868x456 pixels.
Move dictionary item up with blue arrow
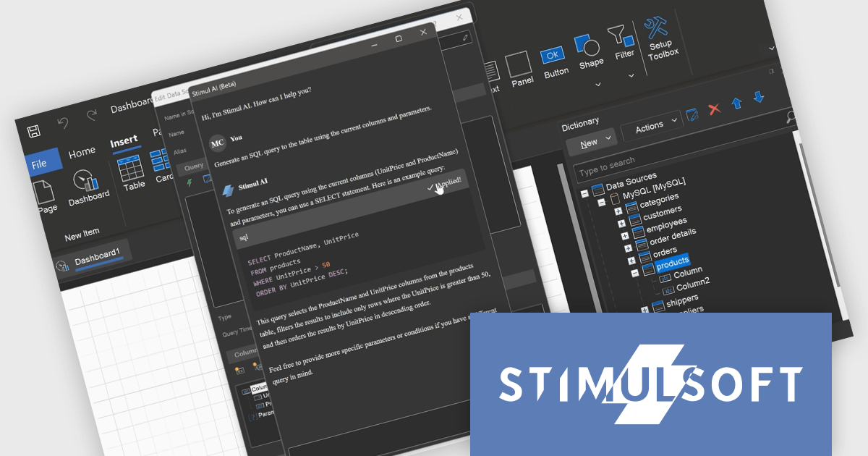[x=737, y=103]
